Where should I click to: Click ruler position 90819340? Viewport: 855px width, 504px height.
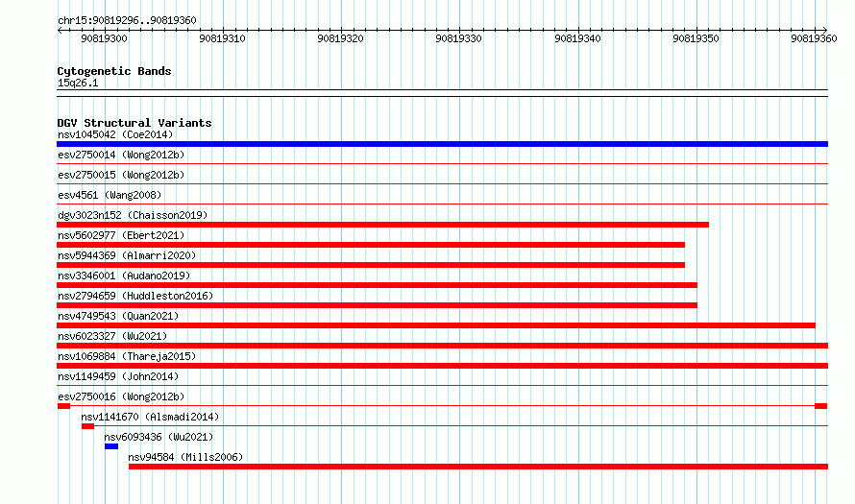[577, 38]
